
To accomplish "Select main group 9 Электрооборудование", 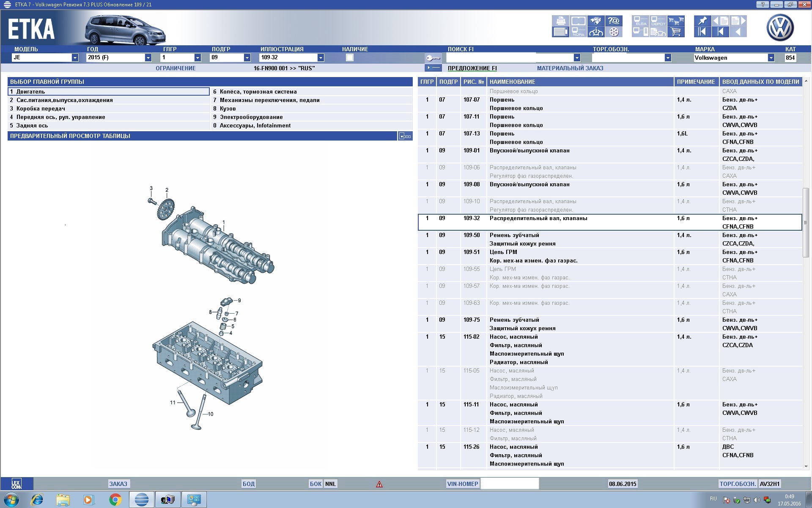I will tap(251, 117).
